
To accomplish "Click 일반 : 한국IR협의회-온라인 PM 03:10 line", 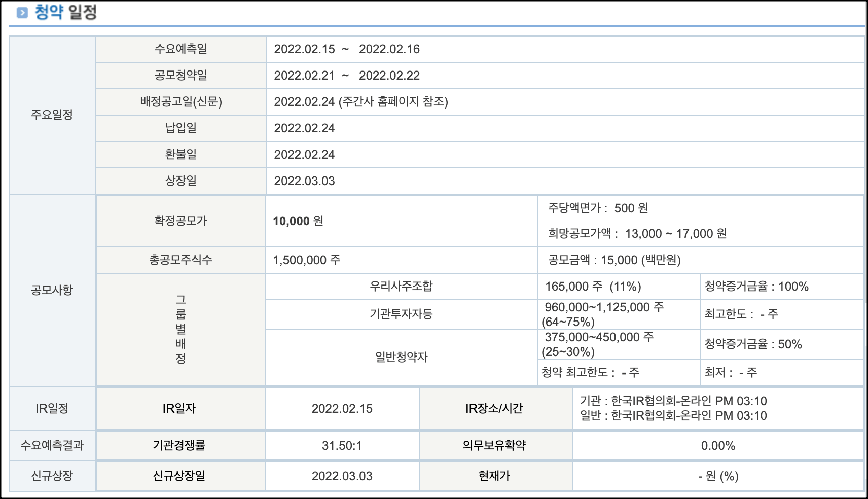I will [673, 416].
